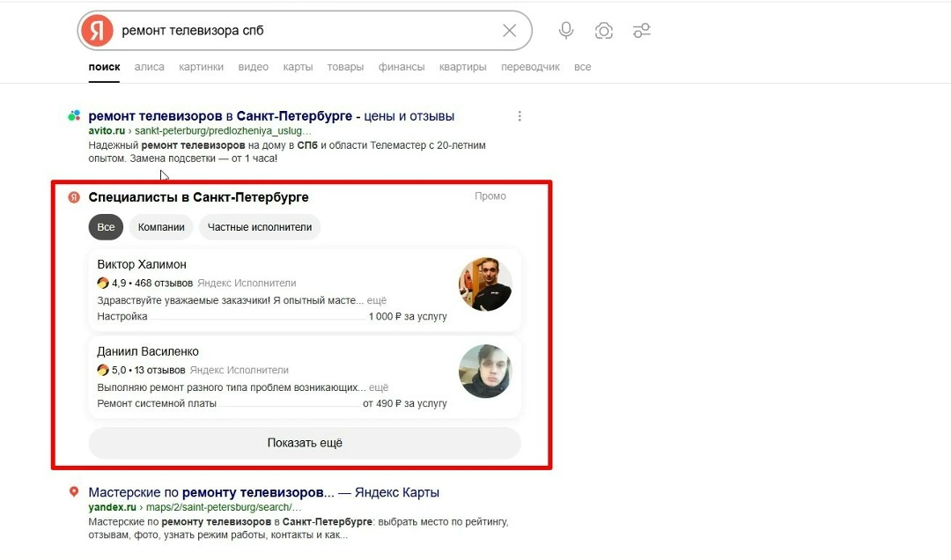Click the map pin icon beside Яндекс Карты result
951x560 pixels.
[74, 491]
